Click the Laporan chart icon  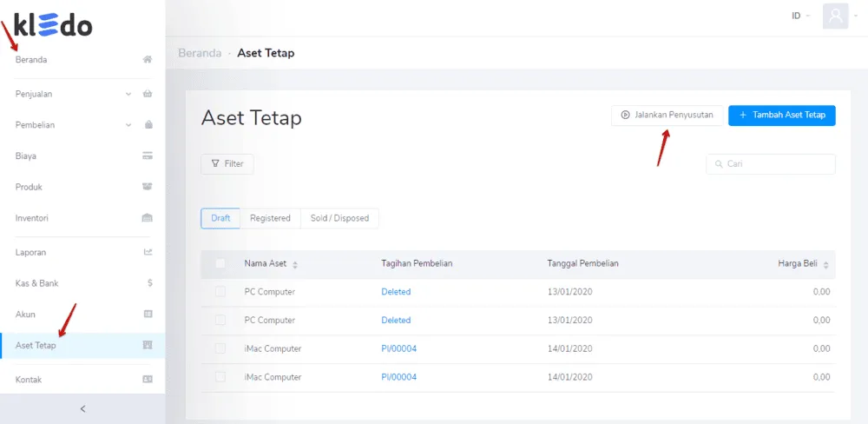(148, 252)
